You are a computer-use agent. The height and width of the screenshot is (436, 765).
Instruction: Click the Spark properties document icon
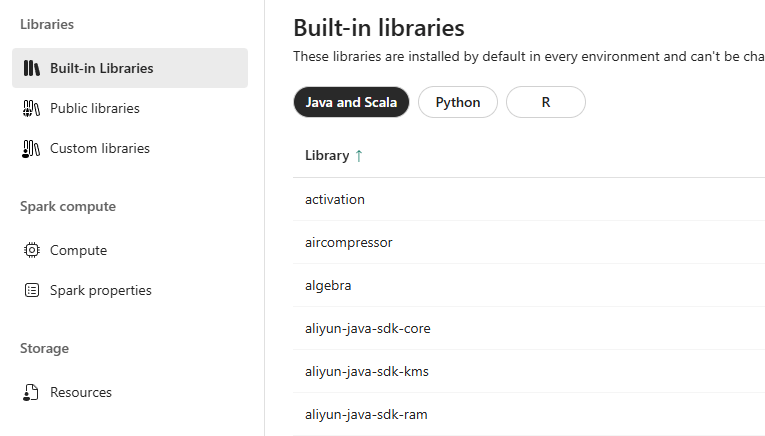pos(31,290)
